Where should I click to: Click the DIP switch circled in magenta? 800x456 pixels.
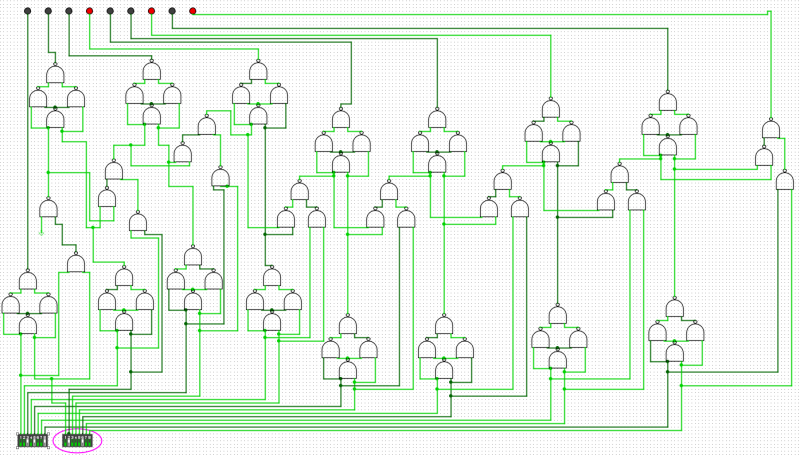77,440
